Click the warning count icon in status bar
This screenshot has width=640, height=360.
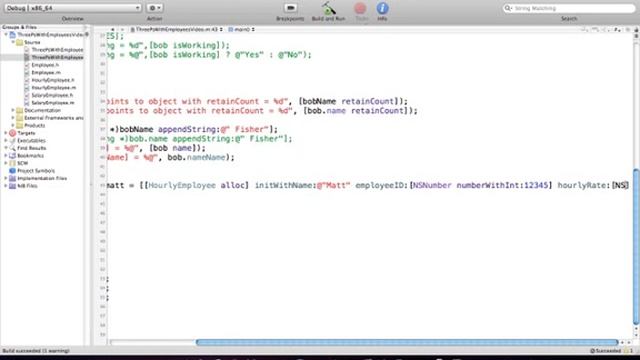tap(627, 351)
